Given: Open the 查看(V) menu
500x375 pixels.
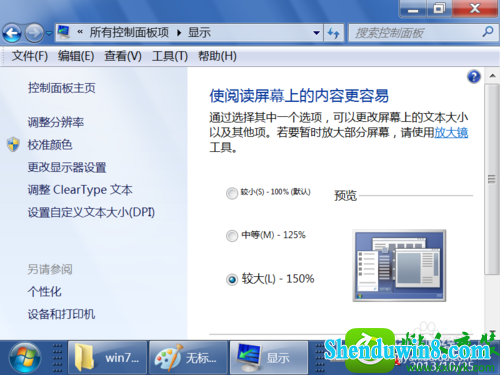Looking at the screenshot, I should point(123,56).
